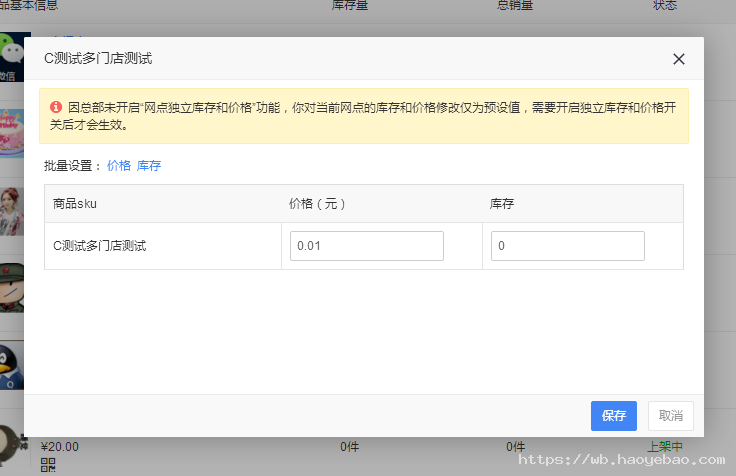Open batch setting for 库存
The image size is (736, 476).
pos(149,166)
